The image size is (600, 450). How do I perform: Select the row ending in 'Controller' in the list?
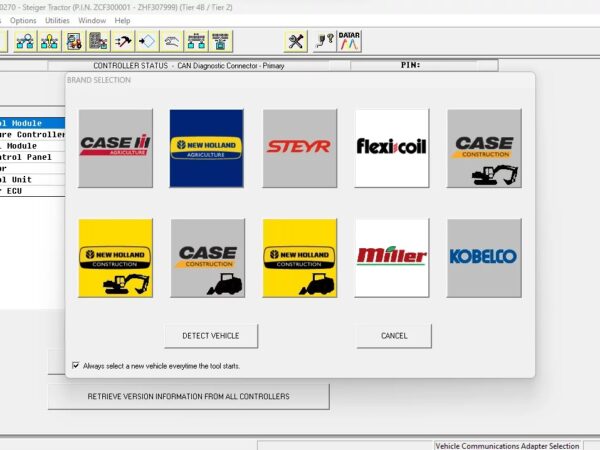[33, 135]
